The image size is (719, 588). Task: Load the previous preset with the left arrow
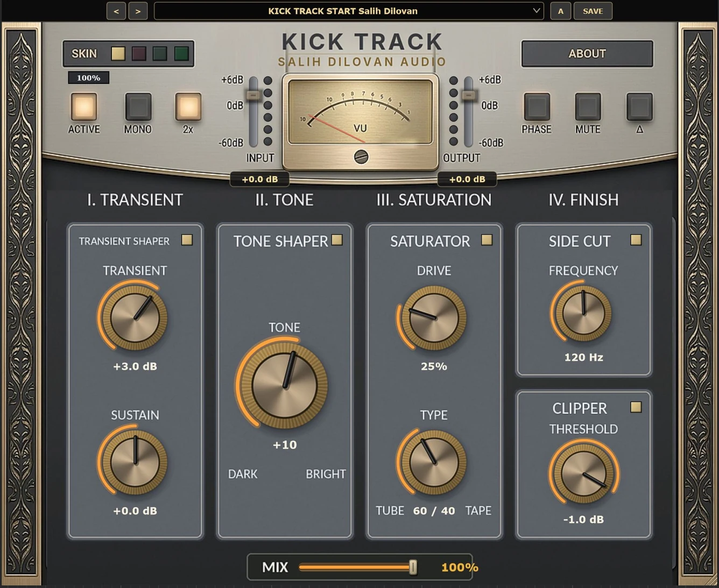[116, 11]
